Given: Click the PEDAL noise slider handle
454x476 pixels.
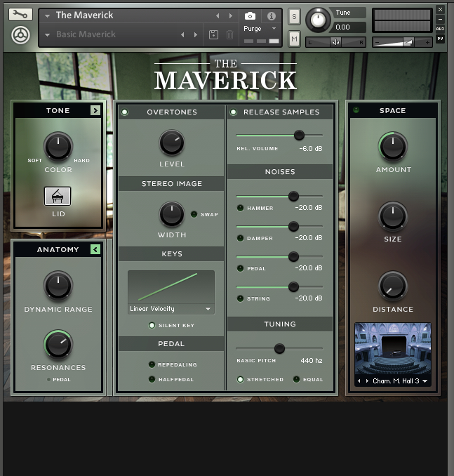Looking at the screenshot, I should tap(293, 257).
